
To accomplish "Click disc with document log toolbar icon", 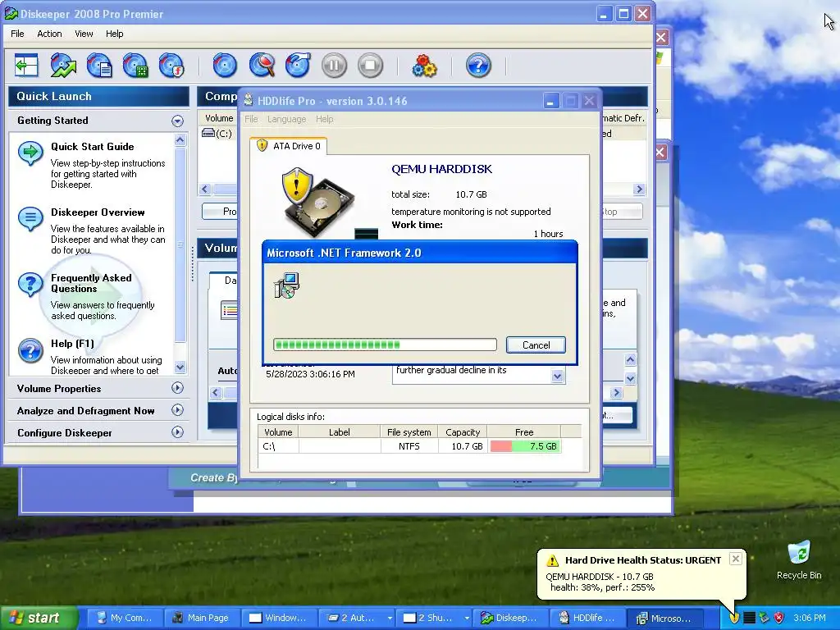I will coord(99,66).
